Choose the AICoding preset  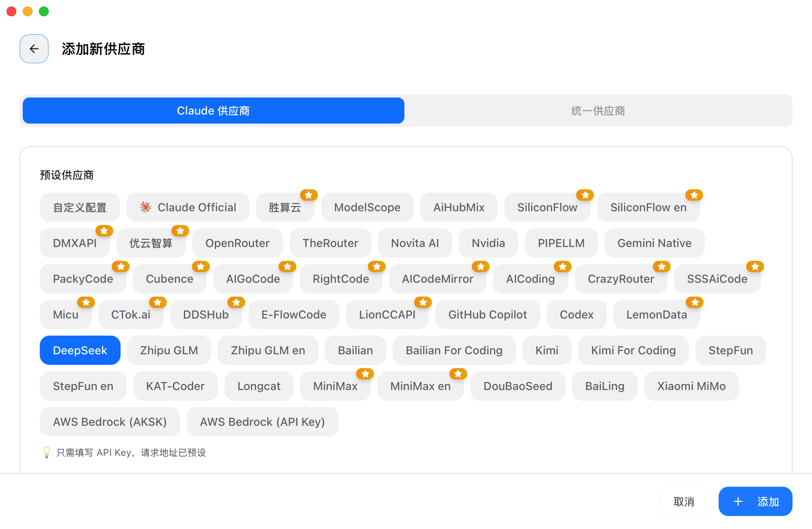coord(531,279)
